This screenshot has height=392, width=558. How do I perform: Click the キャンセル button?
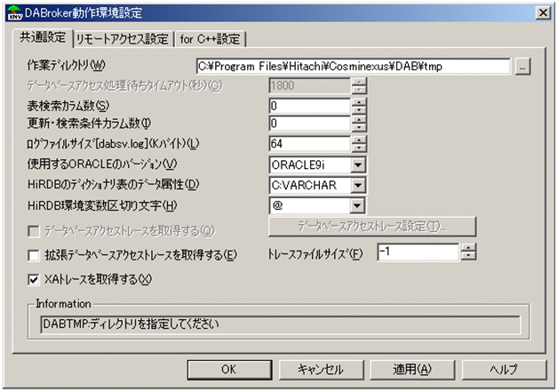pyautogui.click(x=321, y=370)
